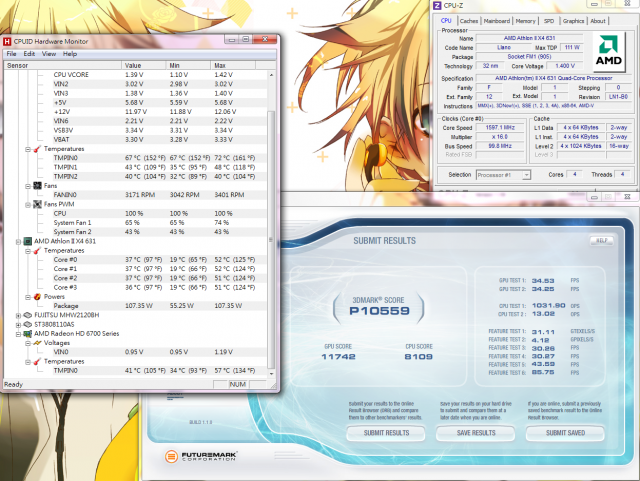Collapse the AMD Radeon HD 6700 Series node

[18, 334]
